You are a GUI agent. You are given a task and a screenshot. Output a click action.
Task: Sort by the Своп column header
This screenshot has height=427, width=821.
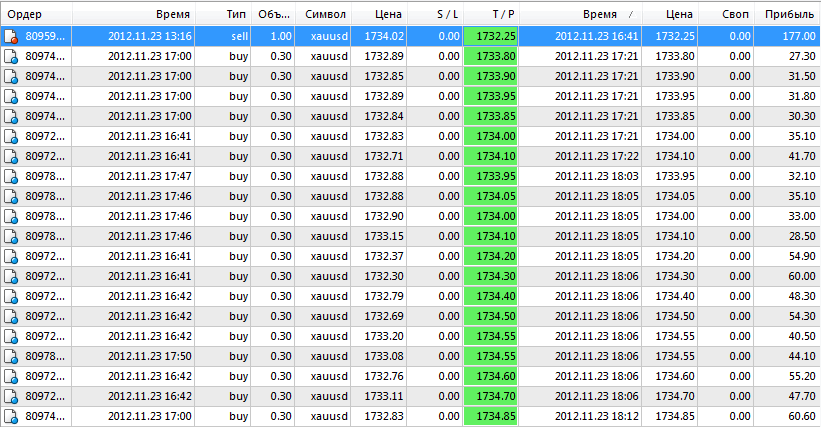(x=726, y=14)
